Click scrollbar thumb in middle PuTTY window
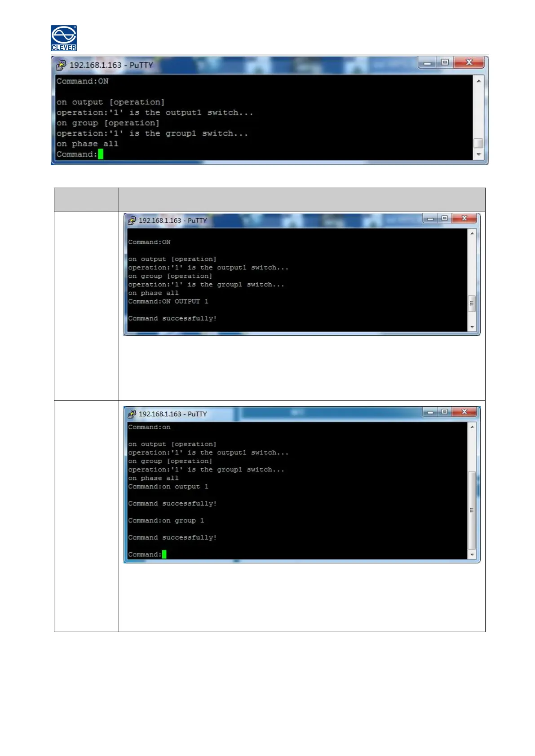 pos(472,303)
